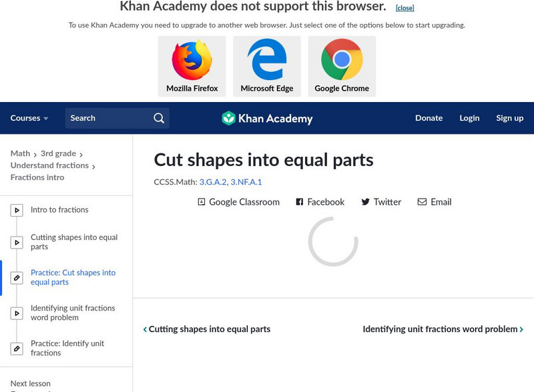This screenshot has height=392, width=534.
Task: Click the Donate menu item
Action: pos(429,118)
